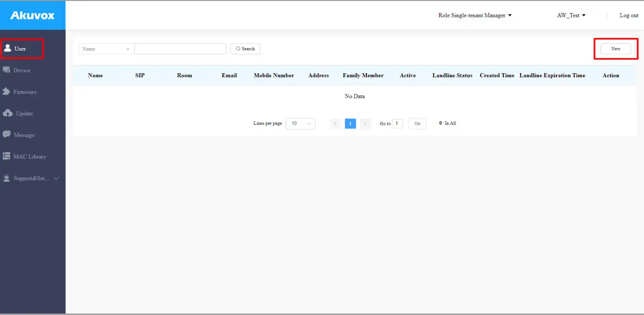Screen dimensions: 644x315
Task: Open the Role:Single-tenant Manager dropdown
Action: tap(475, 15)
